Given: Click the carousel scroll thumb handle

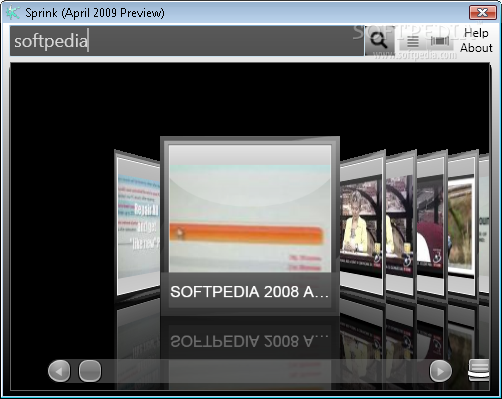Looking at the screenshot, I should (x=90, y=371).
